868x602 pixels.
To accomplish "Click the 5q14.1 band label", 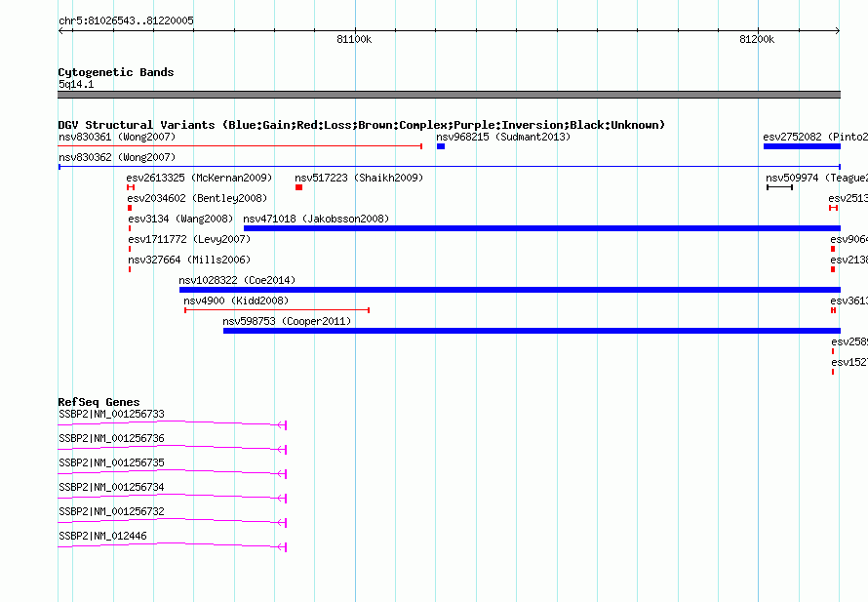I will pyautogui.click(x=76, y=84).
